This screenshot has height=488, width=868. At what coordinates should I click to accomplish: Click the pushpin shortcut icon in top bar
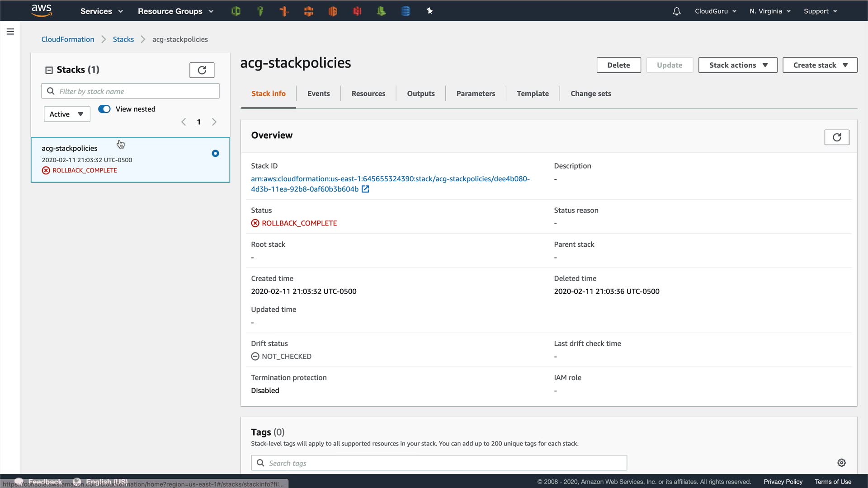click(x=429, y=11)
